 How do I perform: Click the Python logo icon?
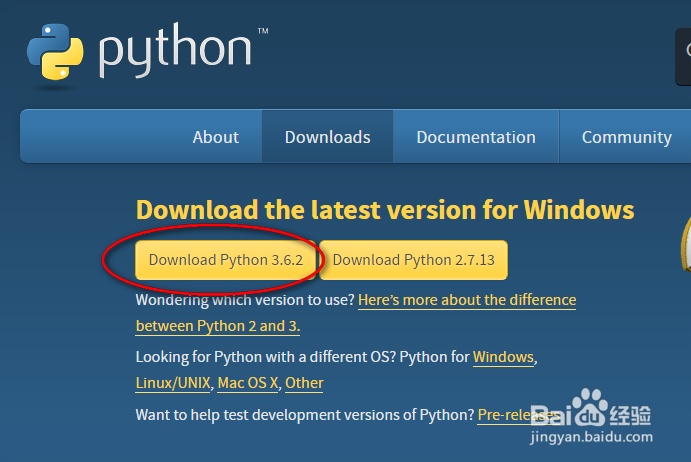pos(55,52)
